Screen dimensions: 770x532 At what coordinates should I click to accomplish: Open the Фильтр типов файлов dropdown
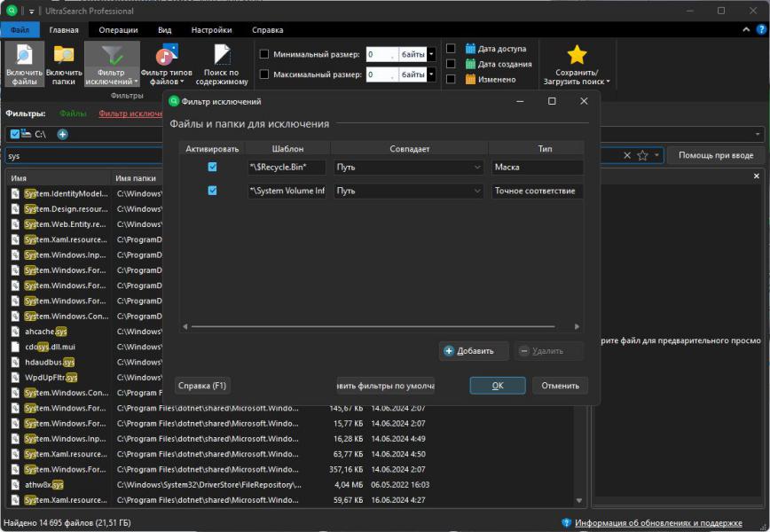pos(167,64)
